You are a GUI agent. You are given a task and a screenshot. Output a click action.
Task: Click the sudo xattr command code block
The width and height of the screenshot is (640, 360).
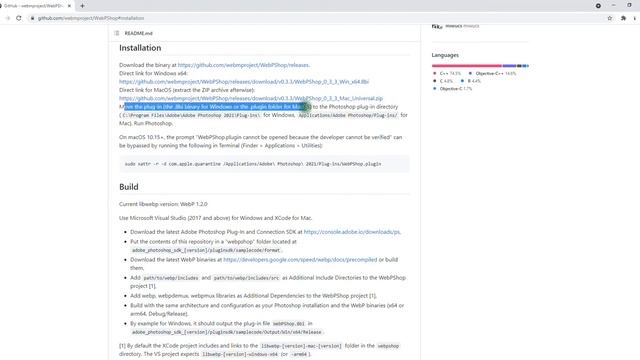pyautogui.click(x=264, y=164)
